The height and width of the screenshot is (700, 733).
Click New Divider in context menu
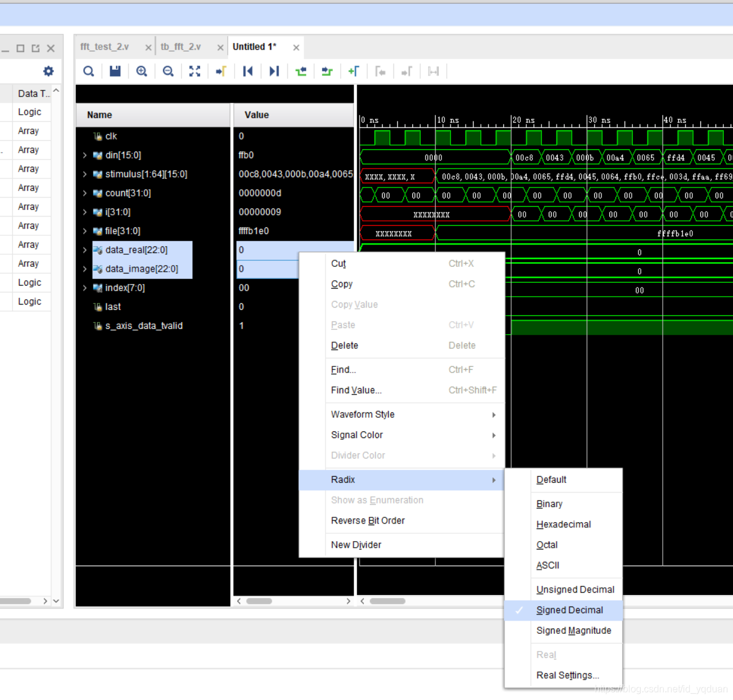click(356, 545)
